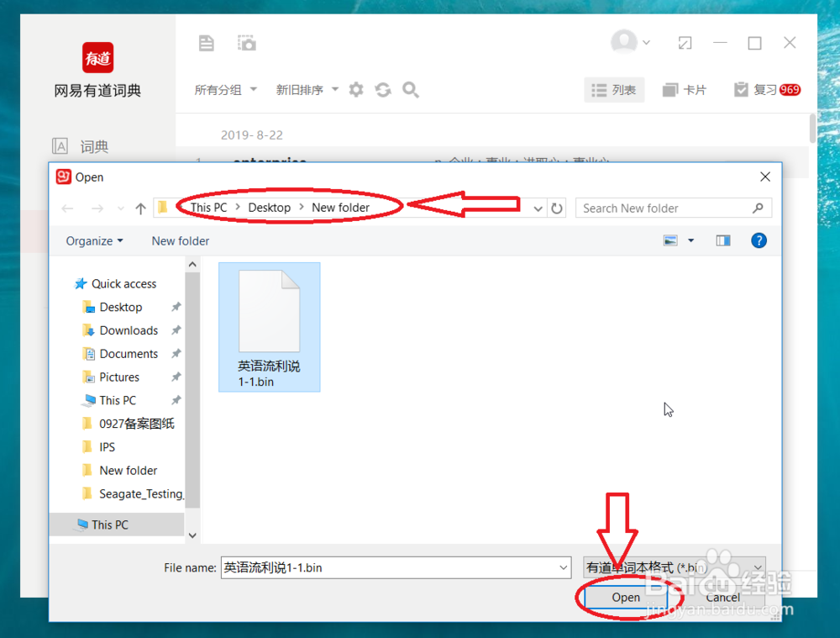
Task: Toggle the preview pane icon
Action: point(723,240)
